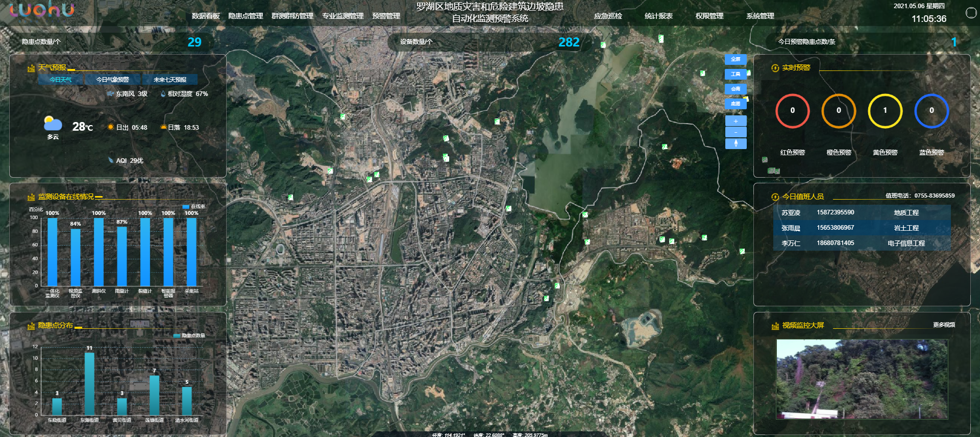
Task: Click the yellow warning (黄色预警) circle
Action: pos(885,111)
